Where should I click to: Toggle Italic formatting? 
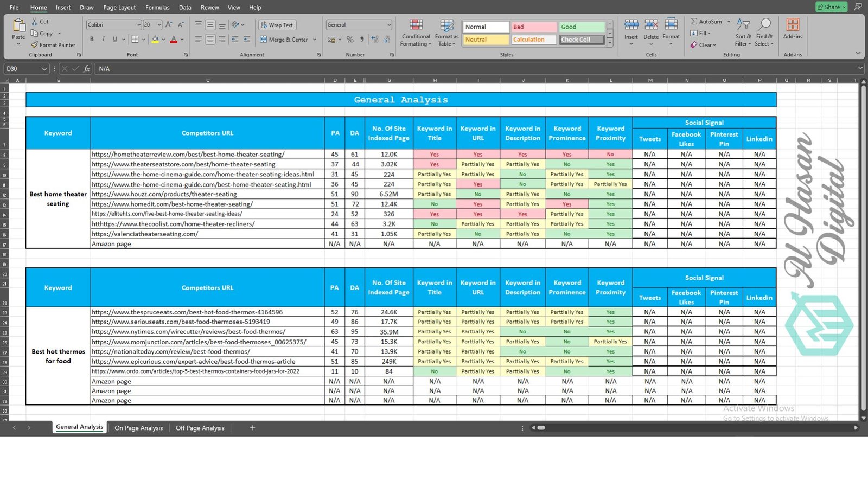tap(103, 40)
